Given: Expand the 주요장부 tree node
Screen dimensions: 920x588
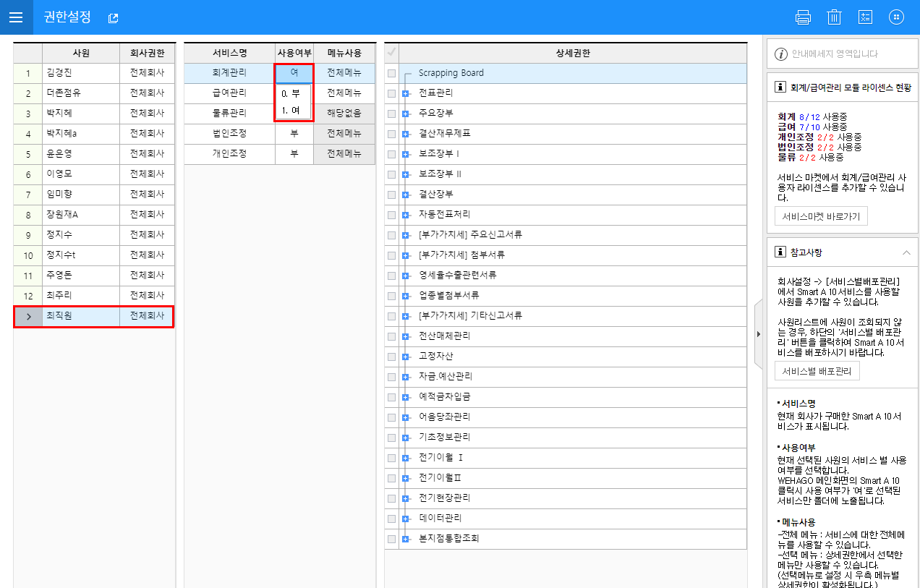Looking at the screenshot, I should click(x=406, y=114).
